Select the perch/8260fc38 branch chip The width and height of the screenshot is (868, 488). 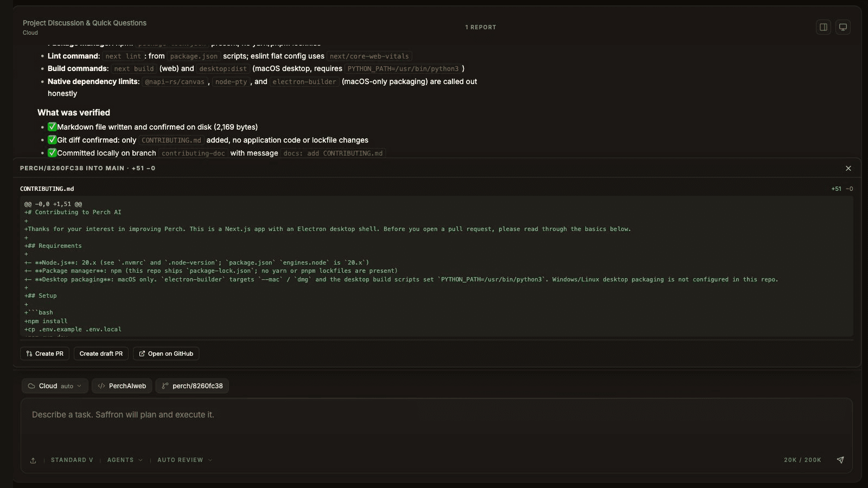192,386
